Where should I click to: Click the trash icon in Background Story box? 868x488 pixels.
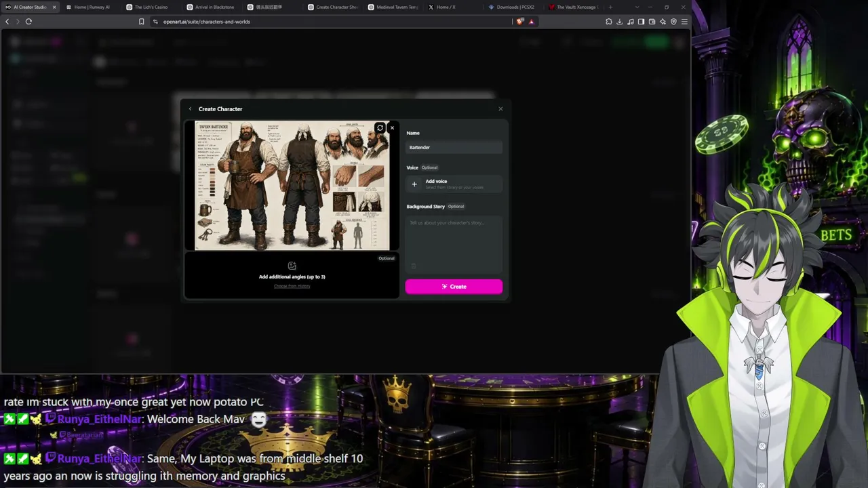pos(414,266)
